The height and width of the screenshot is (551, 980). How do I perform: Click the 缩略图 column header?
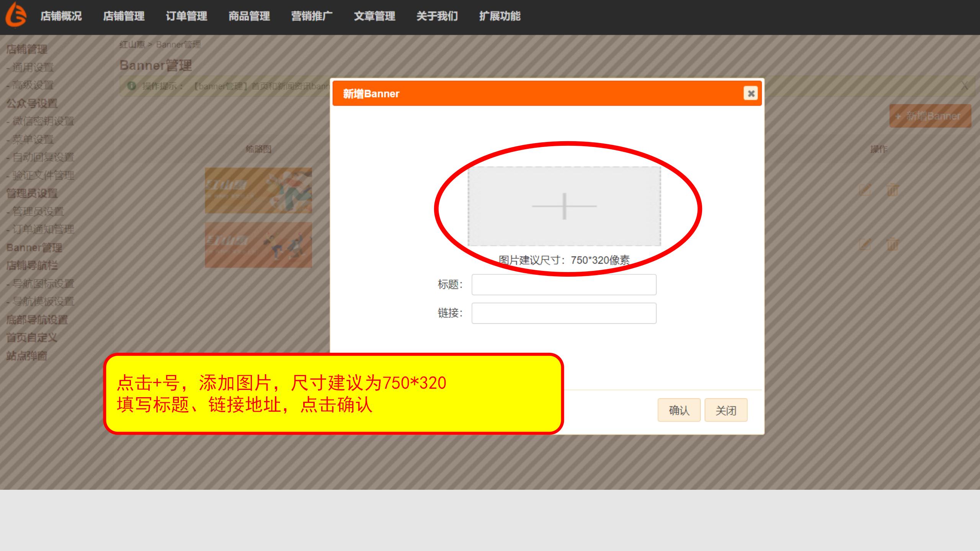click(x=258, y=149)
